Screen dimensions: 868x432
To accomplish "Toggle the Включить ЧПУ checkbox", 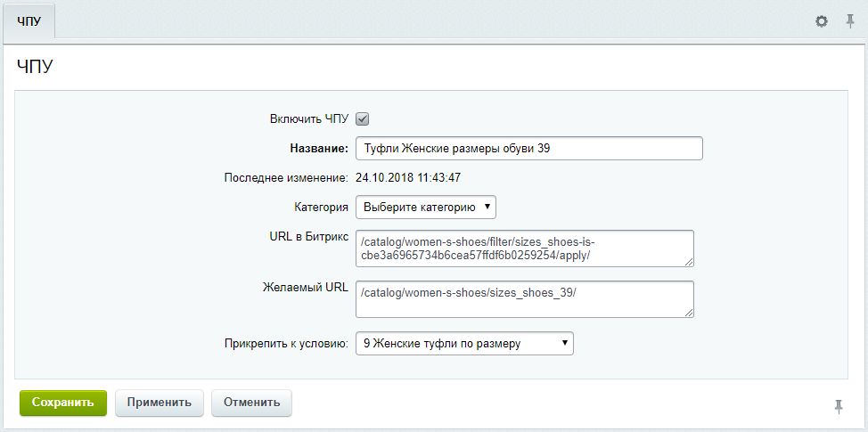I will tap(362, 119).
